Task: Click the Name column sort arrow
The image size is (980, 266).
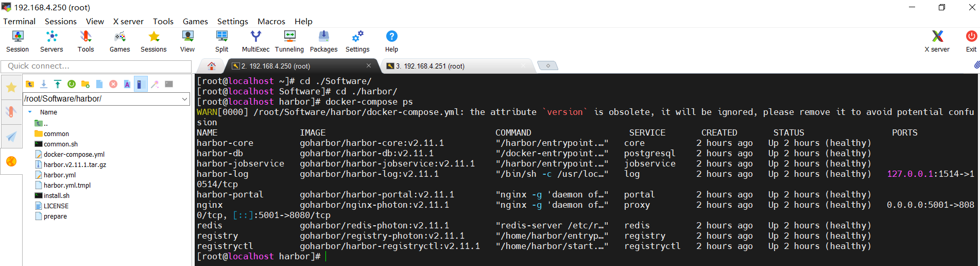Action: (x=30, y=112)
